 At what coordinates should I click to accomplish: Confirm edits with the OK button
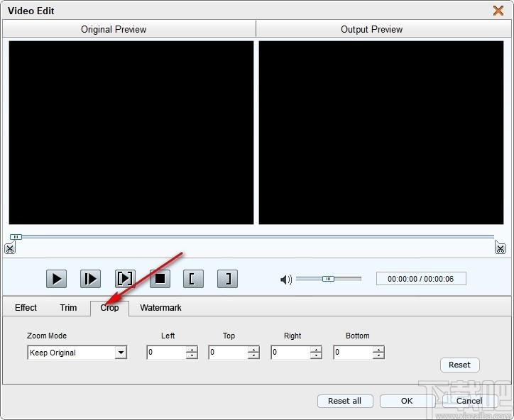407,401
